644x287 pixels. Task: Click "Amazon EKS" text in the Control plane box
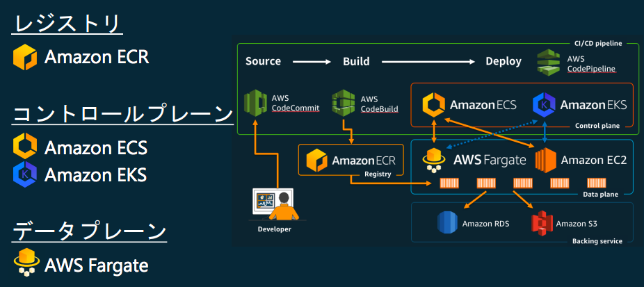click(593, 105)
